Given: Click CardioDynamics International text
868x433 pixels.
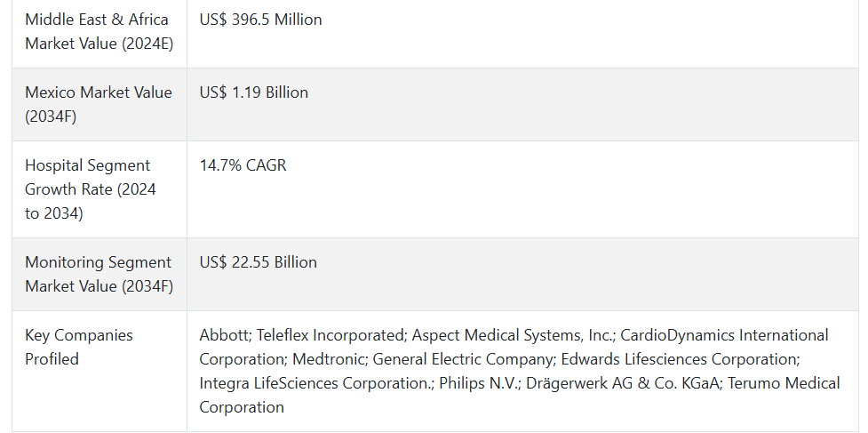Looking at the screenshot, I should (724, 335).
